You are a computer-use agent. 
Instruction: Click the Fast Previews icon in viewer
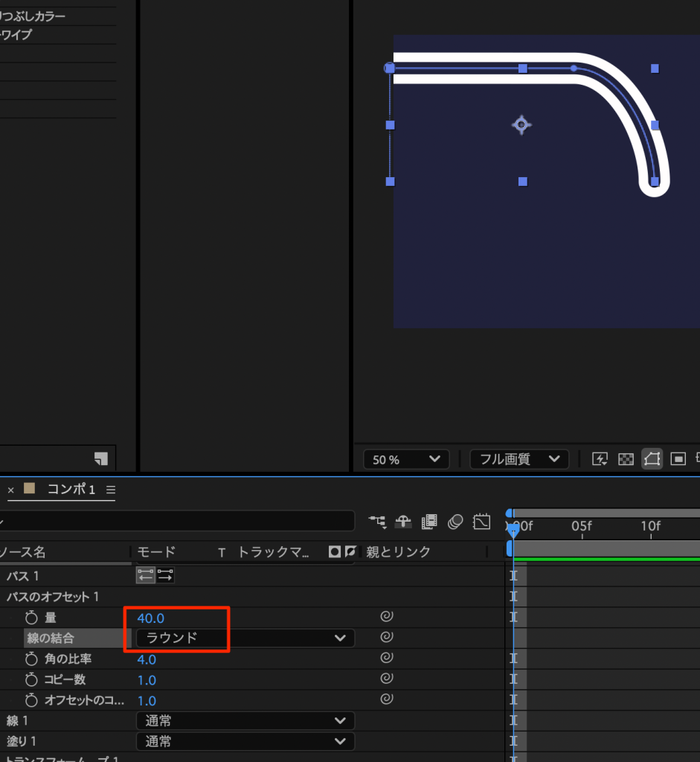600,459
